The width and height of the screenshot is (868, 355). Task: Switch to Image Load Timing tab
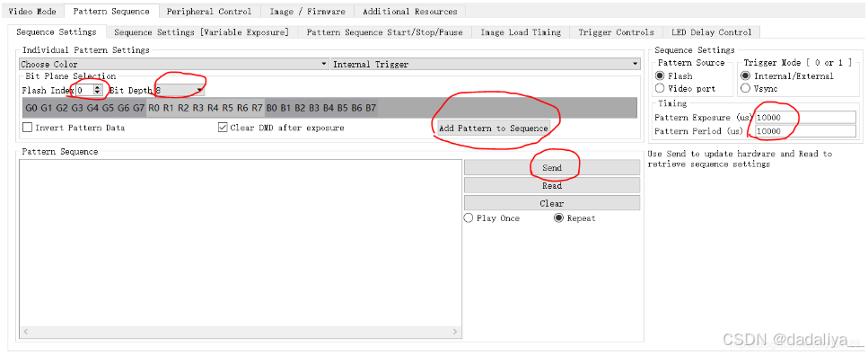[x=521, y=32]
